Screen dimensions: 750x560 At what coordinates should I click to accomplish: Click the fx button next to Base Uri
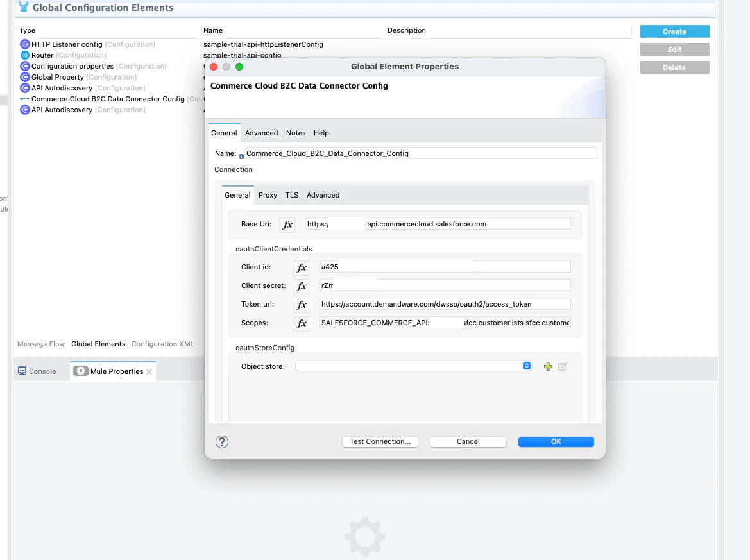(x=287, y=225)
